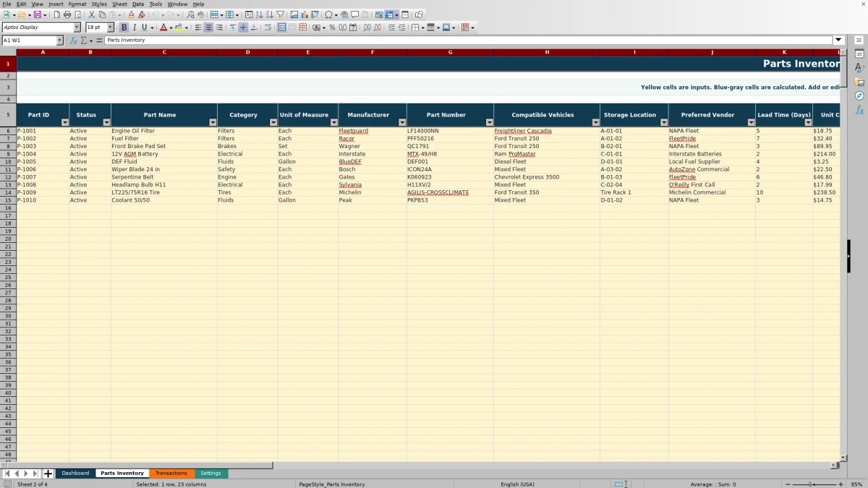Toggle Wrap Text button
This screenshot has height=488, width=868.
268,27
